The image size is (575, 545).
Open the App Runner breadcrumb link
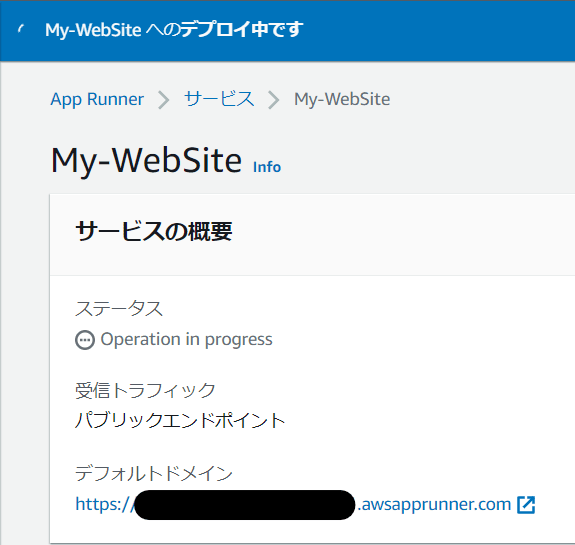point(97,99)
